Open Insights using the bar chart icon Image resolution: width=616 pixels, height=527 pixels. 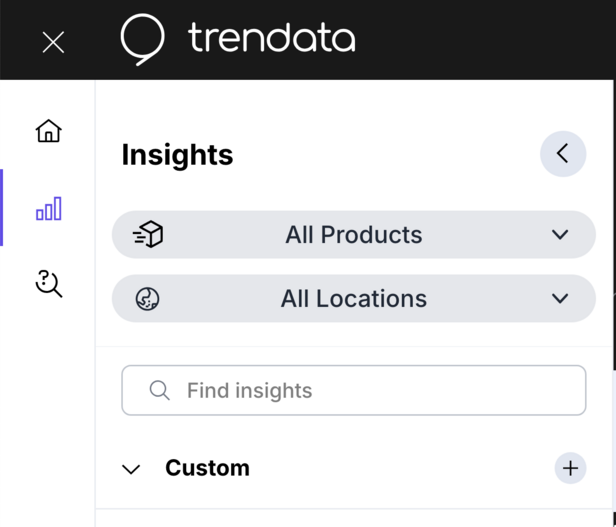click(x=48, y=209)
